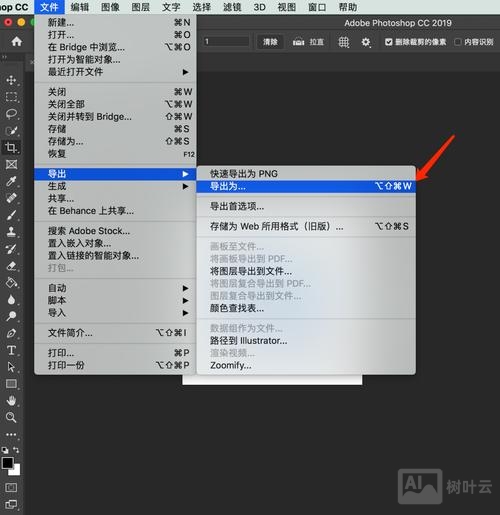Choose 路径到 Illustrator...
Image resolution: width=500 pixels, height=515 pixels.
click(x=306, y=341)
